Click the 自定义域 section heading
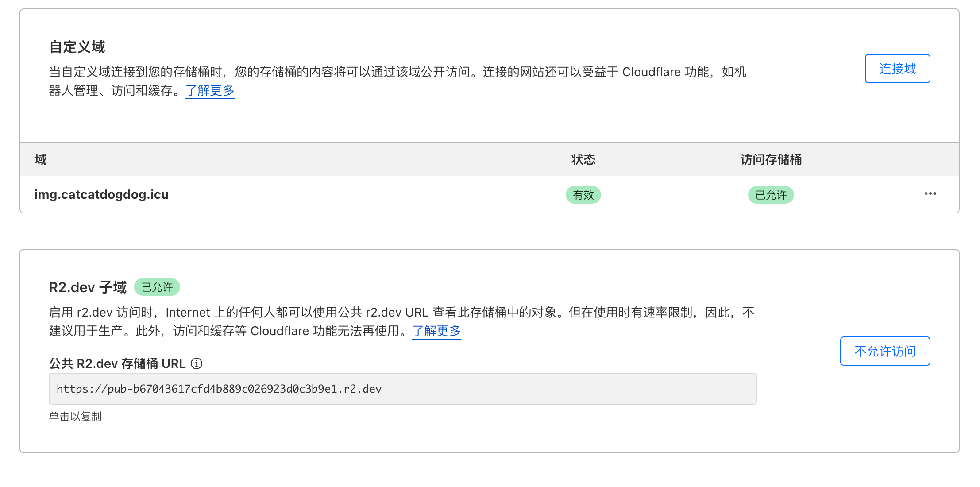The image size is (980, 487). click(77, 47)
